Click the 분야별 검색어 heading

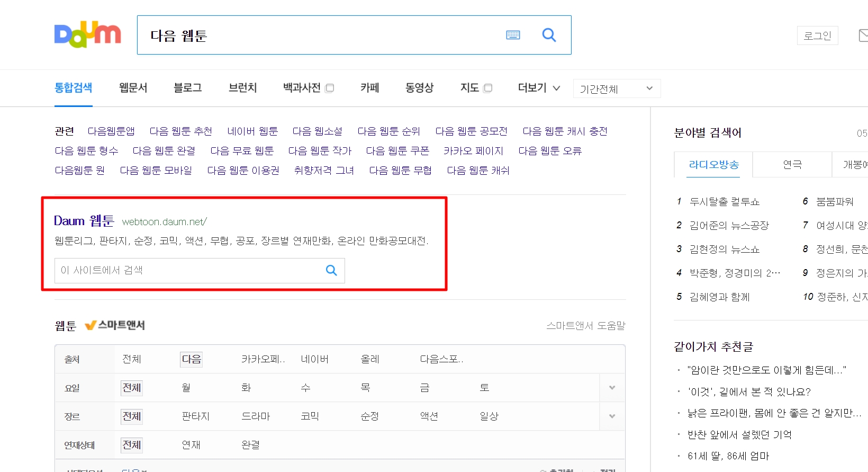point(708,133)
